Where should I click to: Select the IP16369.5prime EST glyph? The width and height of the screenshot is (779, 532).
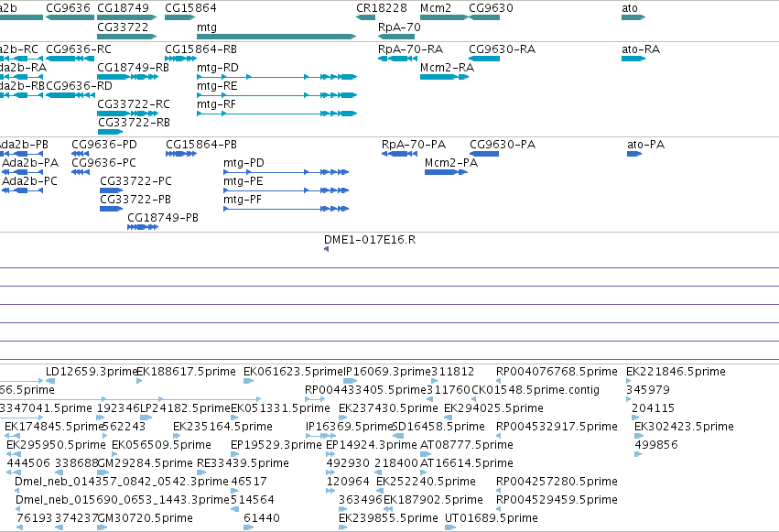pos(320,436)
